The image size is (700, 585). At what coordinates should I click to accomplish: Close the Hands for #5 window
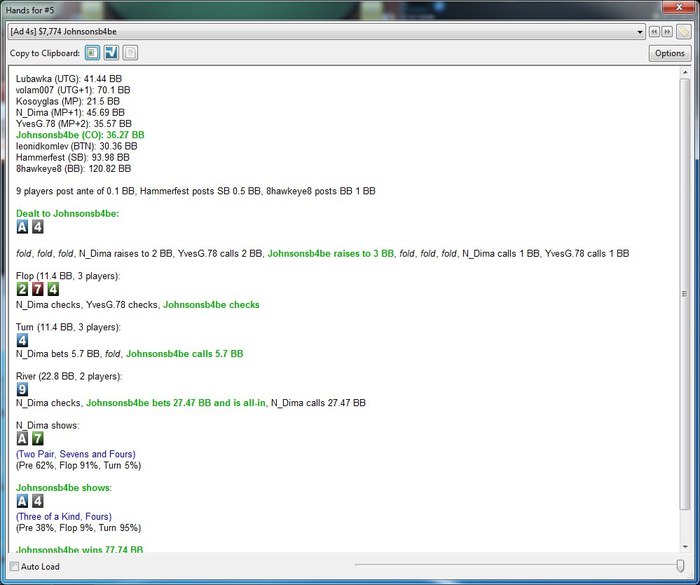(679, 7)
